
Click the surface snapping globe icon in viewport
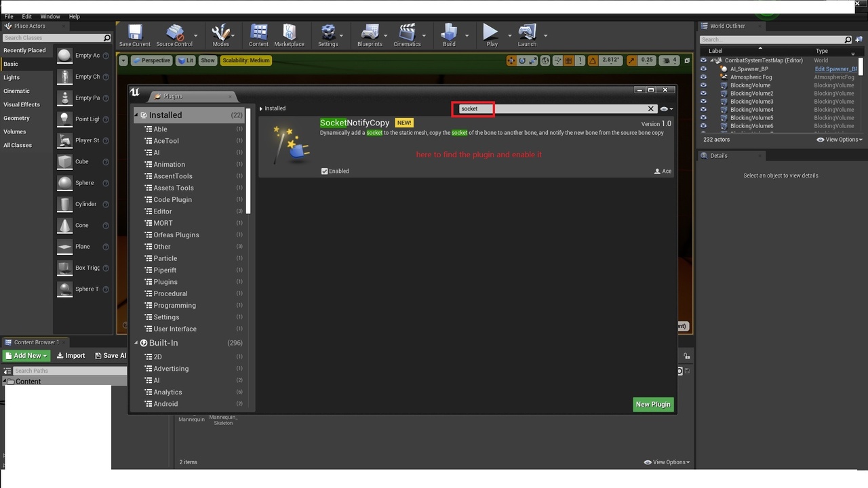pyautogui.click(x=545, y=60)
